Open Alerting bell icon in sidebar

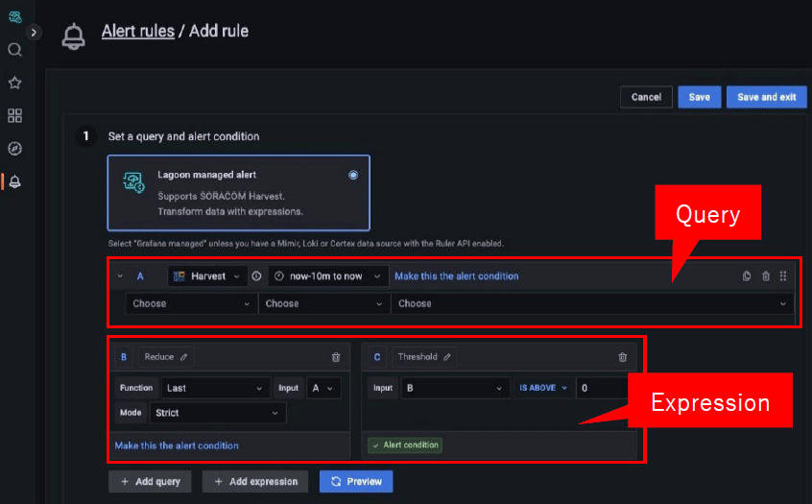coord(15,181)
